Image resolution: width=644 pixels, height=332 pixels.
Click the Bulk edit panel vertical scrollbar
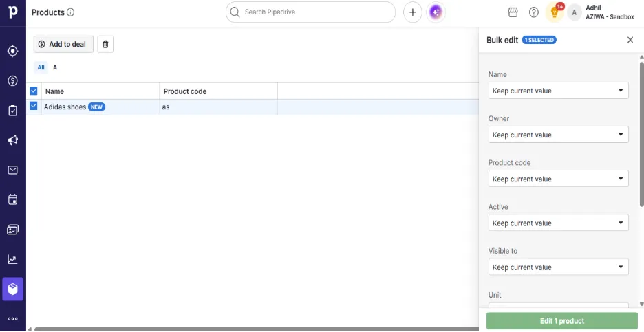pyautogui.click(x=641, y=134)
